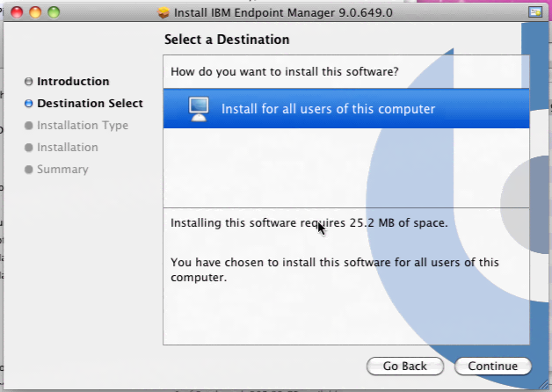Click the 'You have chosen to install' message
The height and width of the screenshot is (392, 552).
[334, 270]
